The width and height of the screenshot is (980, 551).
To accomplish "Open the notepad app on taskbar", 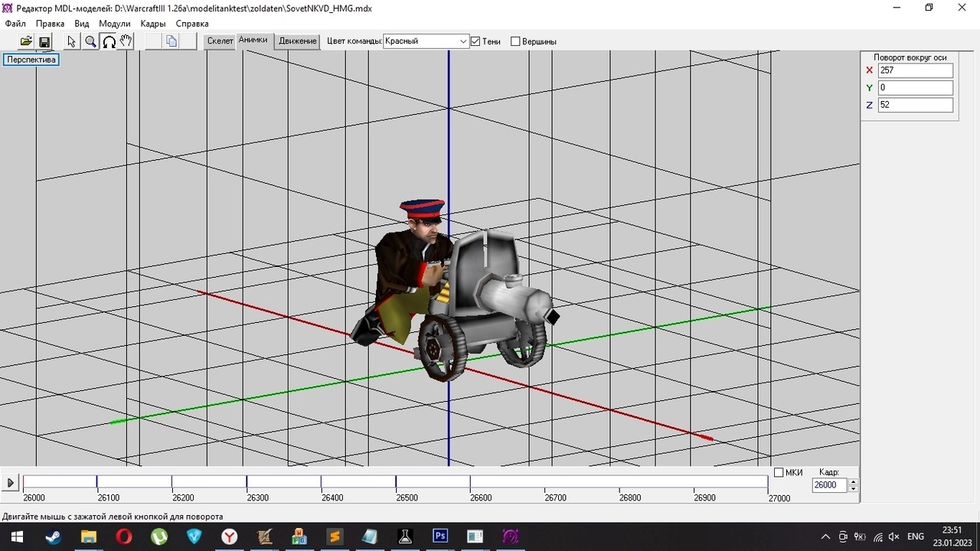I will 370,536.
